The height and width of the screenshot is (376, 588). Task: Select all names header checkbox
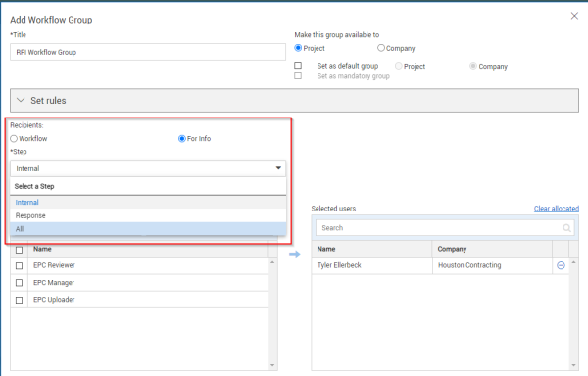[20, 250]
